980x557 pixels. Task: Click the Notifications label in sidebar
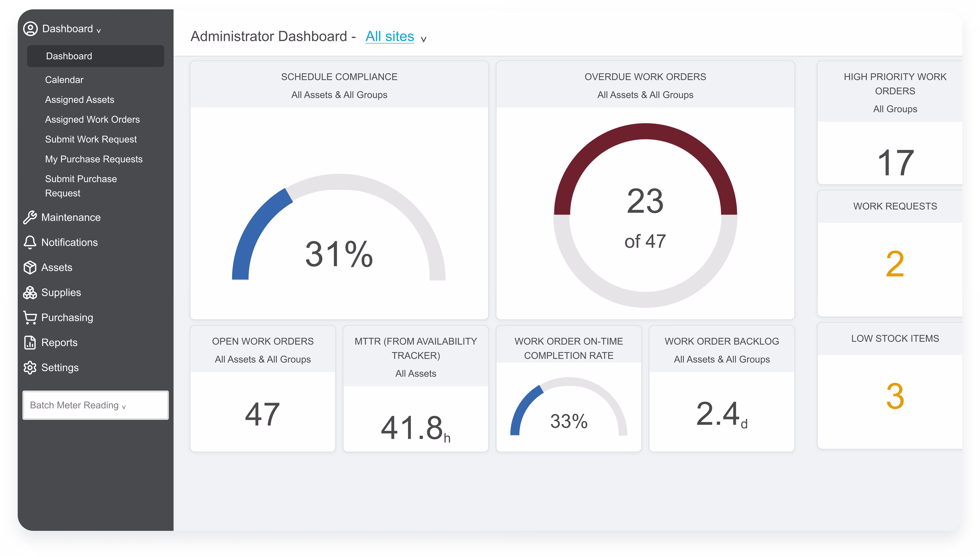pos(70,243)
